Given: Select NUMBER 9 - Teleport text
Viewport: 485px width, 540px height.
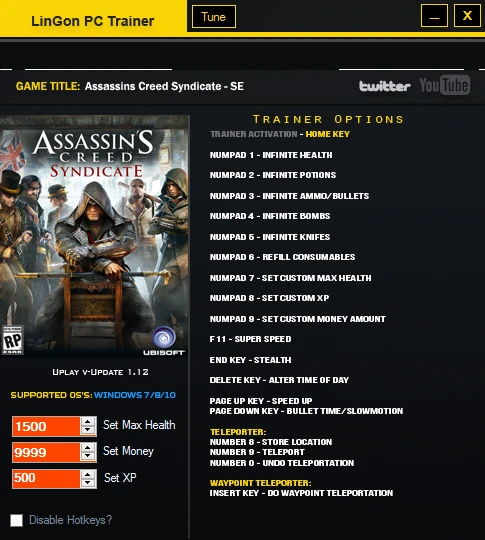Looking at the screenshot, I should tap(257, 452).
